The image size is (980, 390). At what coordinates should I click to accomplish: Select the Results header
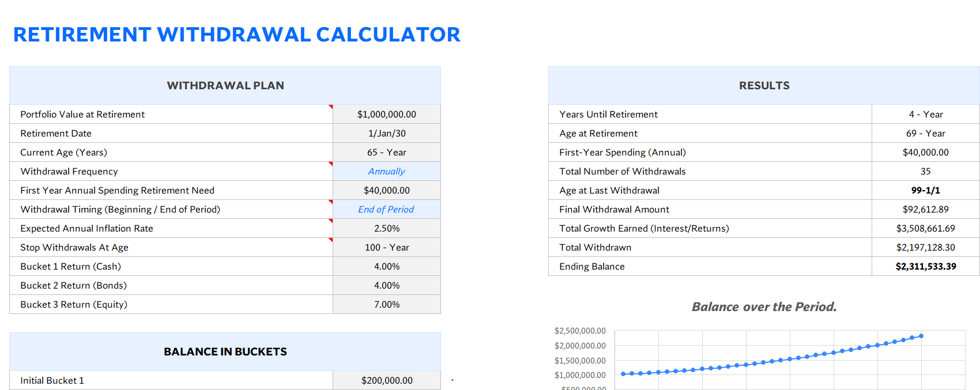coord(764,85)
